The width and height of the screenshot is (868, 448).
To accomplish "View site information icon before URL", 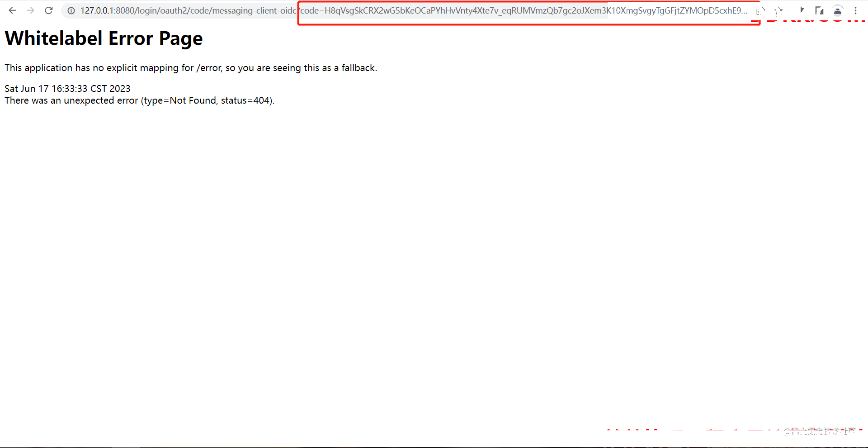I will pyautogui.click(x=71, y=10).
